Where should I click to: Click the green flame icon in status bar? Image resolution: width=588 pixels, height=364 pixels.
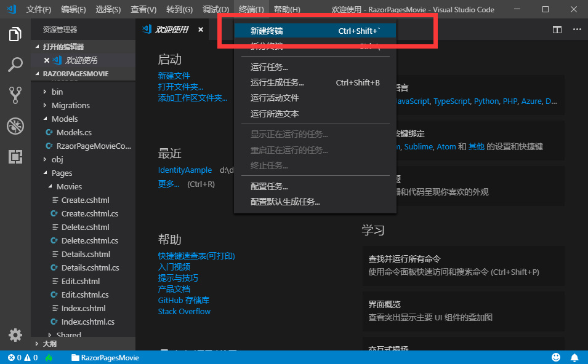(49, 358)
